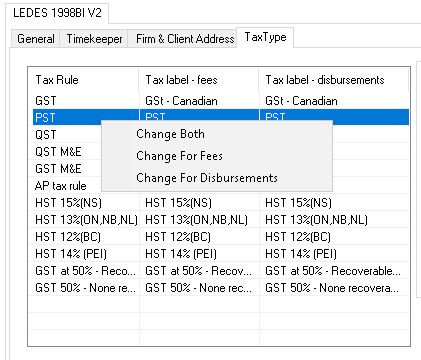Open the LEDES 1998BI V2 tab

(57, 13)
